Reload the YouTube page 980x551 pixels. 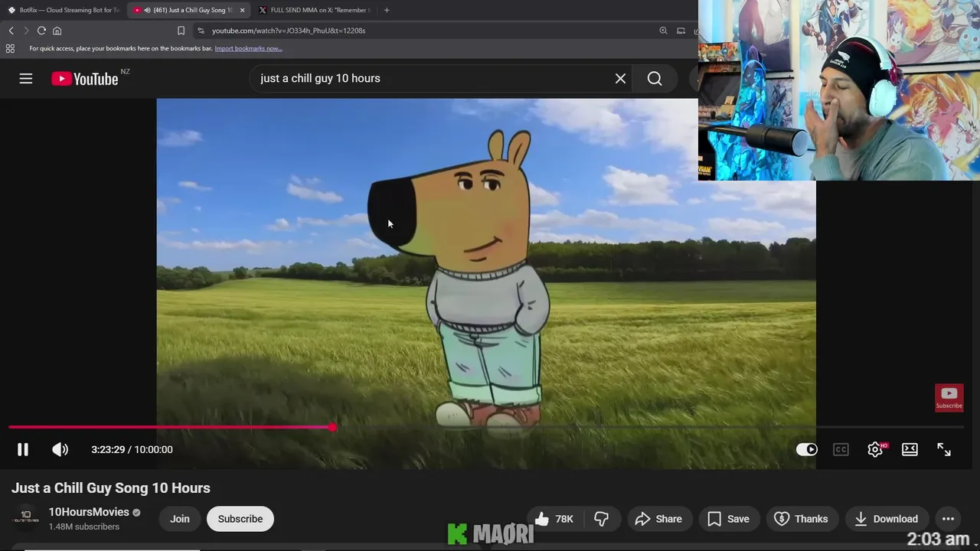click(41, 31)
